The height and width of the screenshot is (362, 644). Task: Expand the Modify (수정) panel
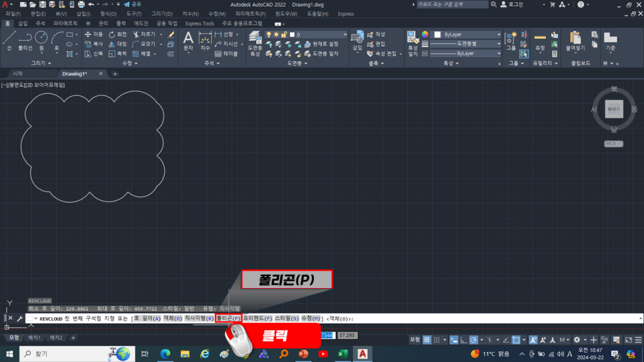[130, 63]
